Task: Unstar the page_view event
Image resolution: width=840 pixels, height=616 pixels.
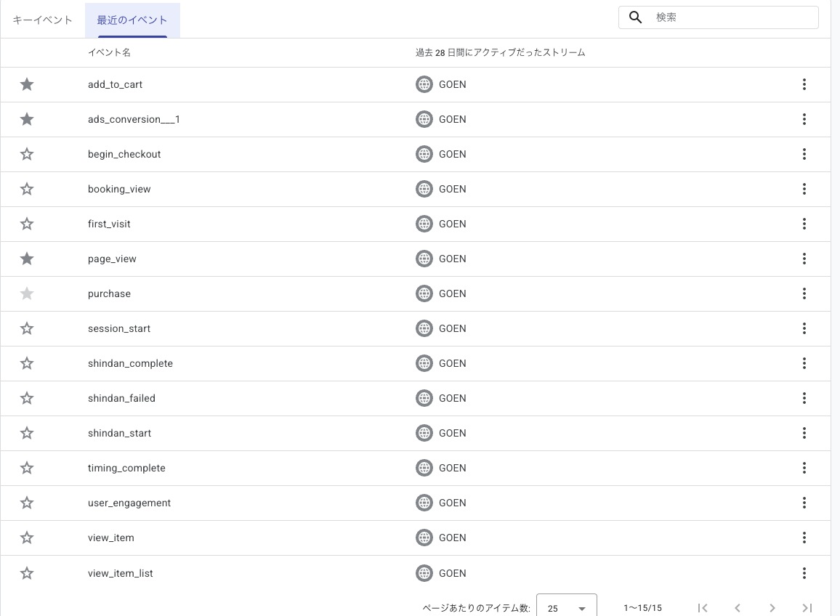Action: click(27, 259)
